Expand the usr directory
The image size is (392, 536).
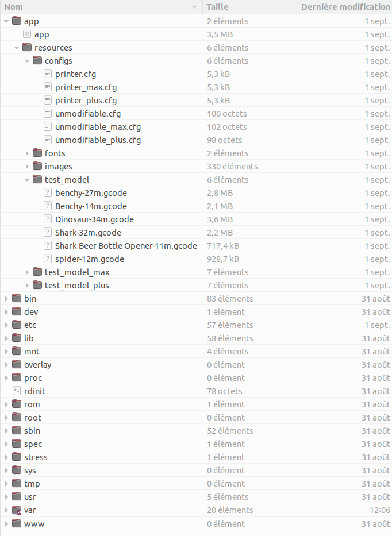[6, 497]
